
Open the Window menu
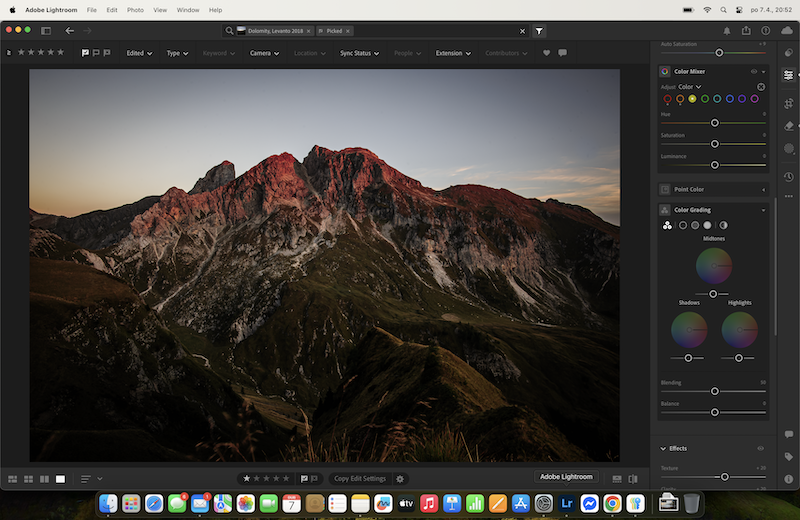point(188,10)
